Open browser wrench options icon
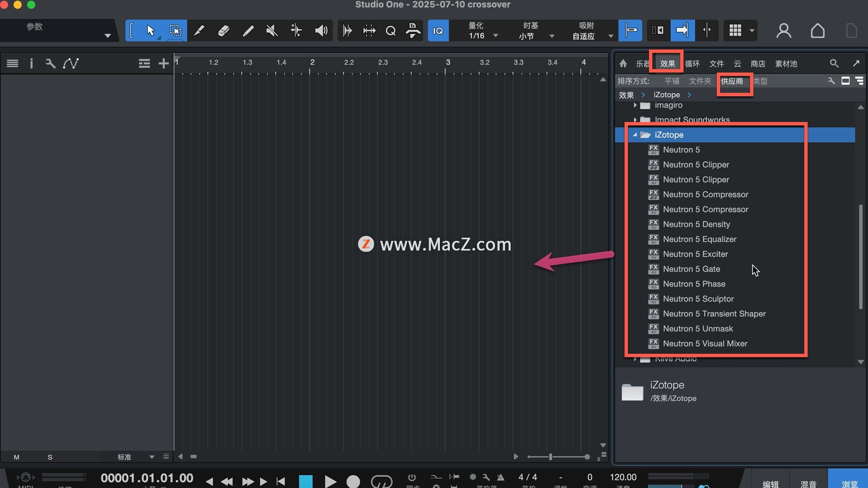Image resolution: width=868 pixels, height=488 pixels. pyautogui.click(x=831, y=81)
